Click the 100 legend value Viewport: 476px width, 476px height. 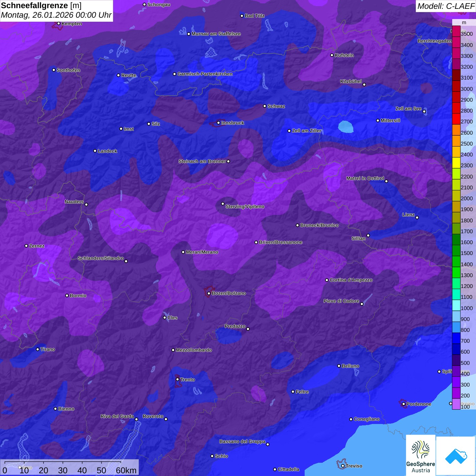click(465, 407)
